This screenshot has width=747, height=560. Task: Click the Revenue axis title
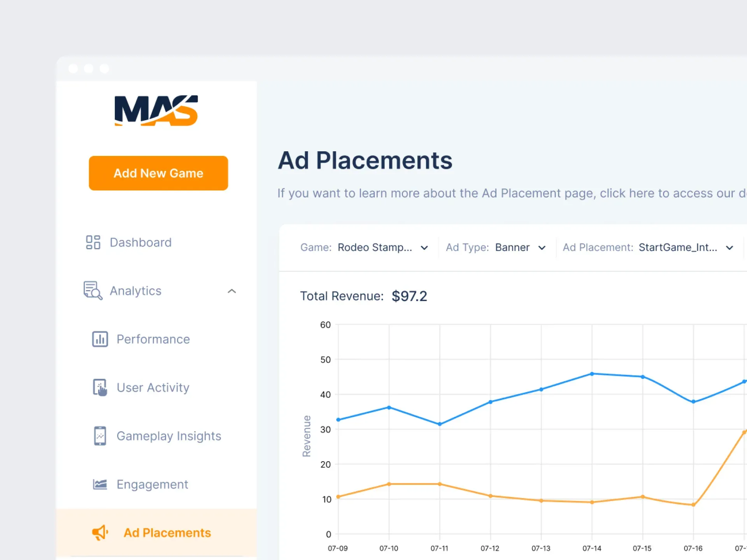point(307,436)
